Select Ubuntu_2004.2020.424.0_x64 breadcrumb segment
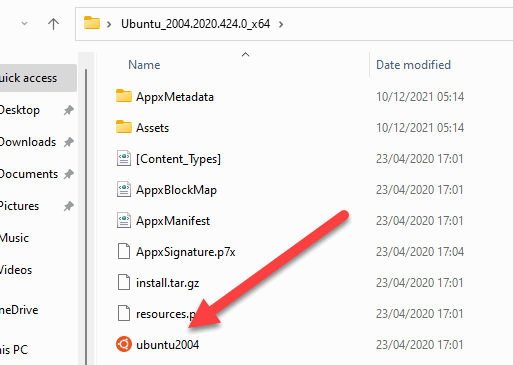This screenshot has height=365, width=513. tap(195, 24)
